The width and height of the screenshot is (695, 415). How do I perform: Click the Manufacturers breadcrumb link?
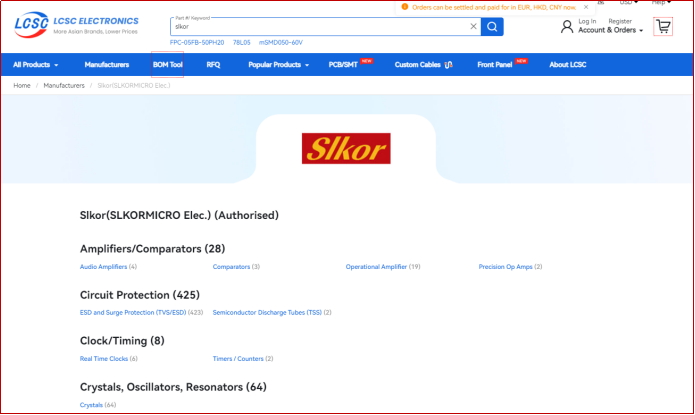64,86
